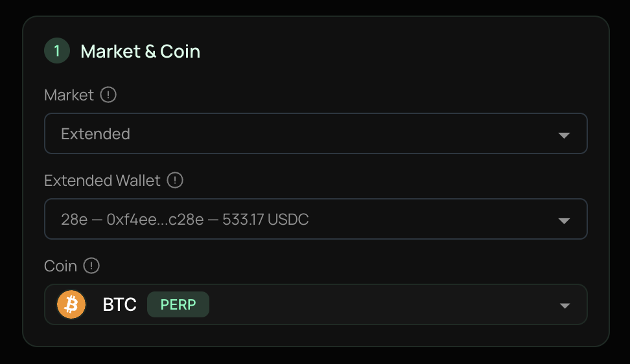Open the wallet selection combo box
Viewport: 630px width, 364px height.
(316, 220)
